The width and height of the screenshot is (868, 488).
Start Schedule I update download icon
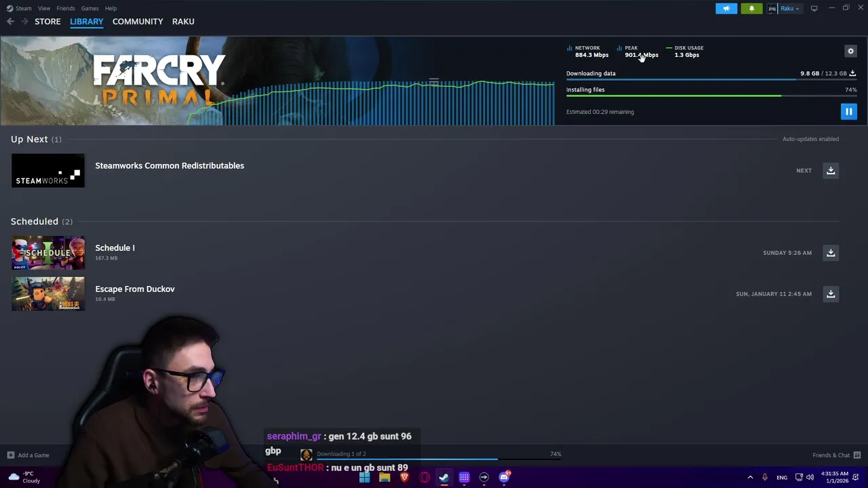[831, 253]
